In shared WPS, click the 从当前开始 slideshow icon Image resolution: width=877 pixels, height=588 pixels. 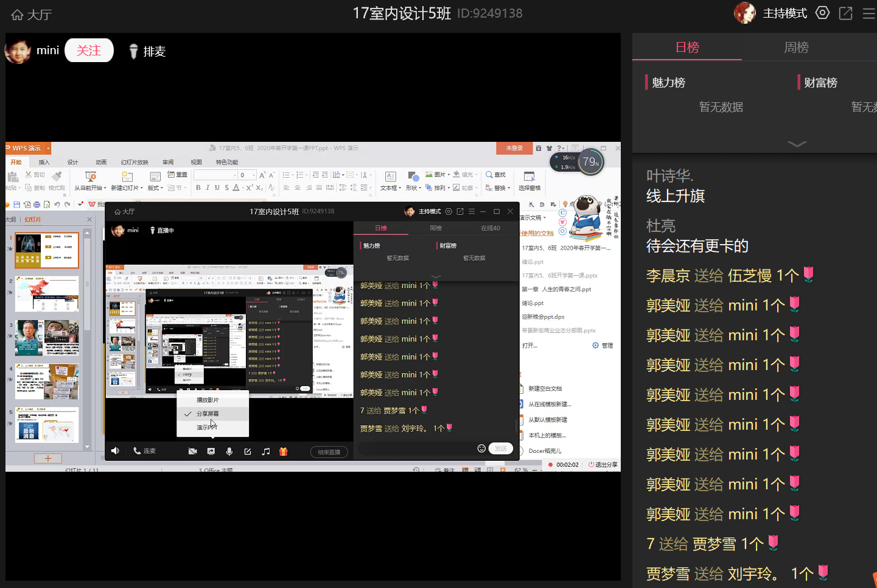click(x=91, y=177)
